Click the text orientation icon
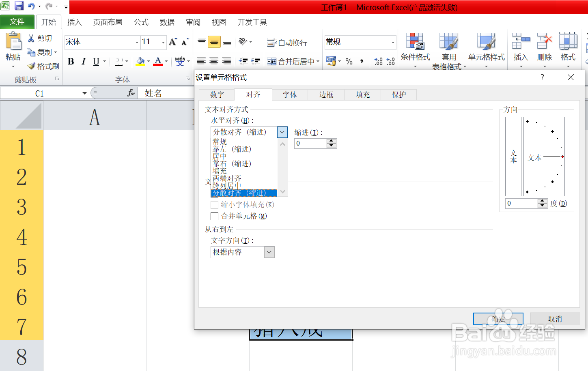 point(243,41)
